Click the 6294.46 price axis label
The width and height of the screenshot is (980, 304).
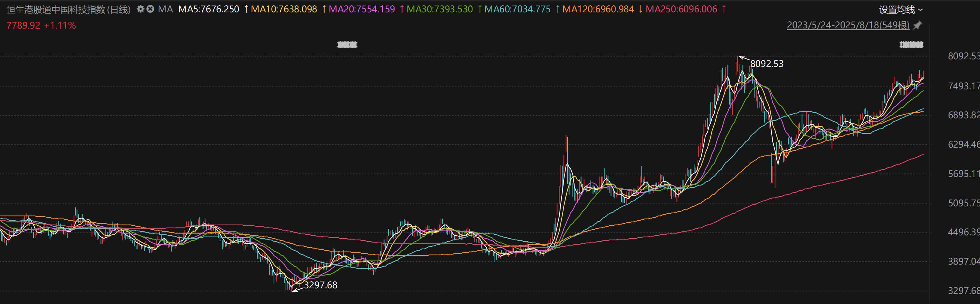pyautogui.click(x=964, y=144)
